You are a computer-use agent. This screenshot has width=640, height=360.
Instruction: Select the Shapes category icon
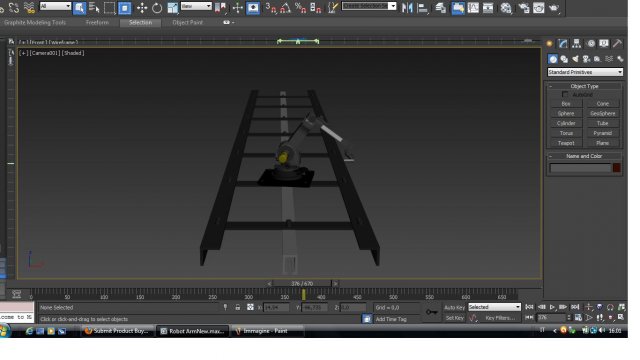pyautogui.click(x=564, y=59)
